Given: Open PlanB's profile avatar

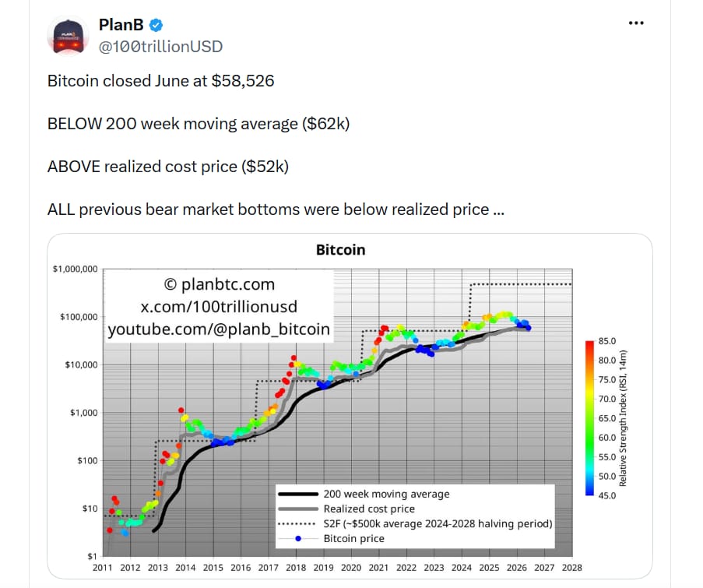Looking at the screenshot, I should [69, 36].
